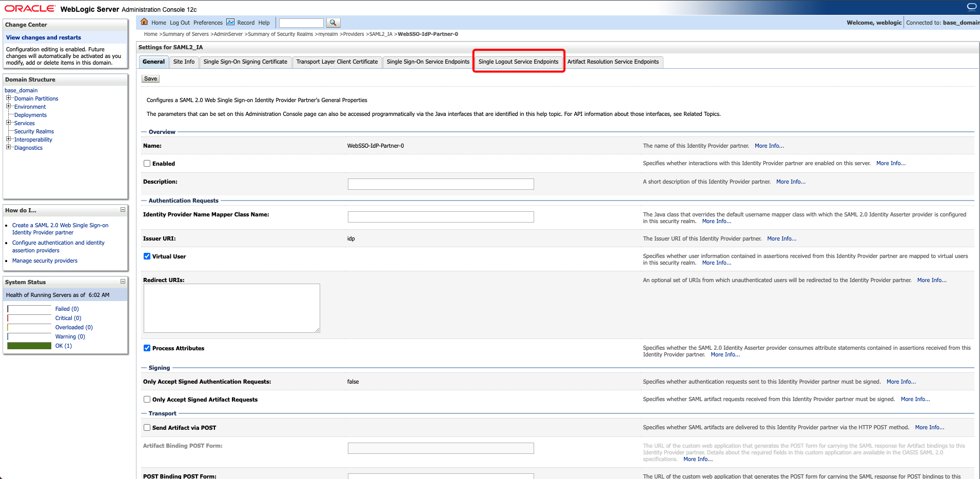Click the green OK health status bar
Viewport: 980px width, 479px height.
(x=29, y=346)
